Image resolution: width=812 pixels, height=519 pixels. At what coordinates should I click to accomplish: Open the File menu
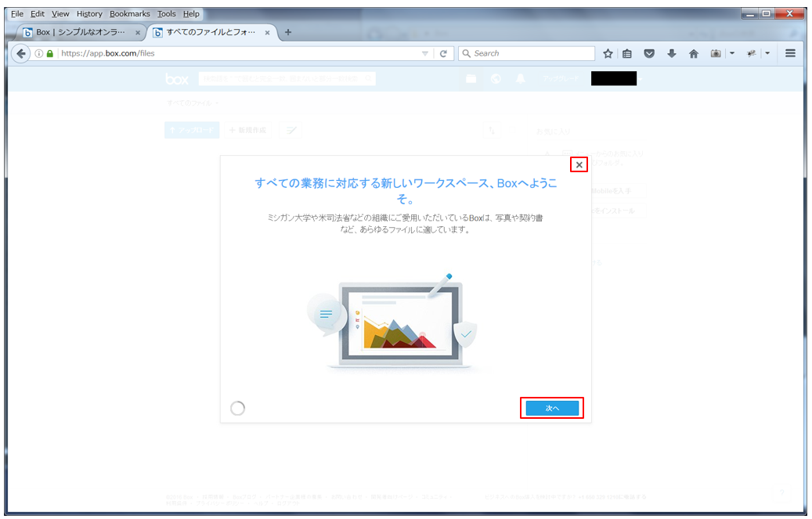17,14
